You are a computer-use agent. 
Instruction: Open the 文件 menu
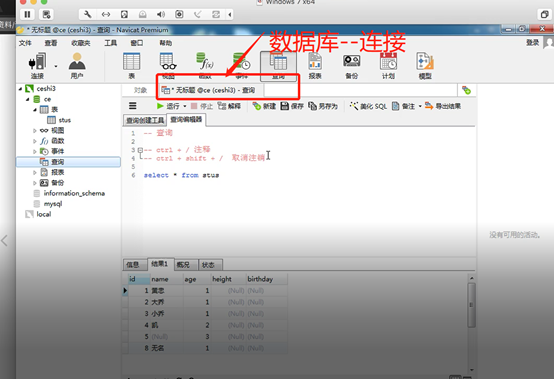coord(25,43)
